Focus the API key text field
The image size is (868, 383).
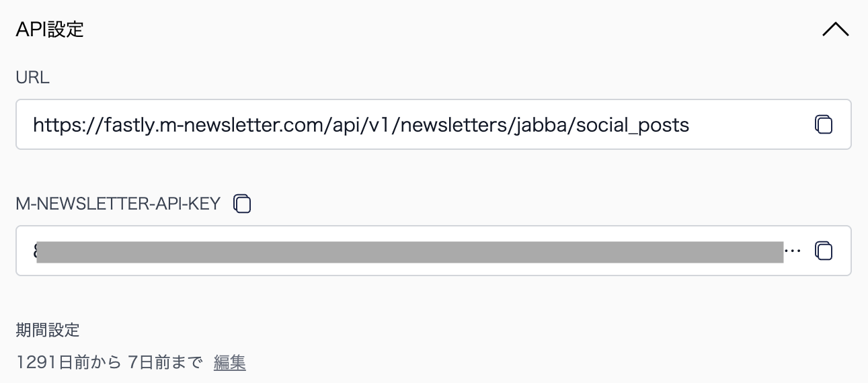[434, 251]
